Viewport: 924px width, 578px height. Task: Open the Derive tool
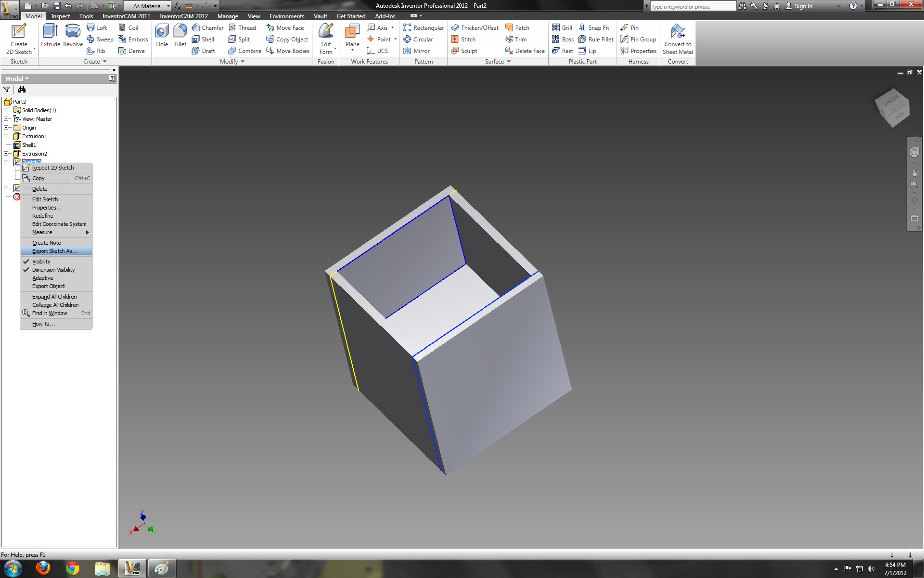pos(132,51)
